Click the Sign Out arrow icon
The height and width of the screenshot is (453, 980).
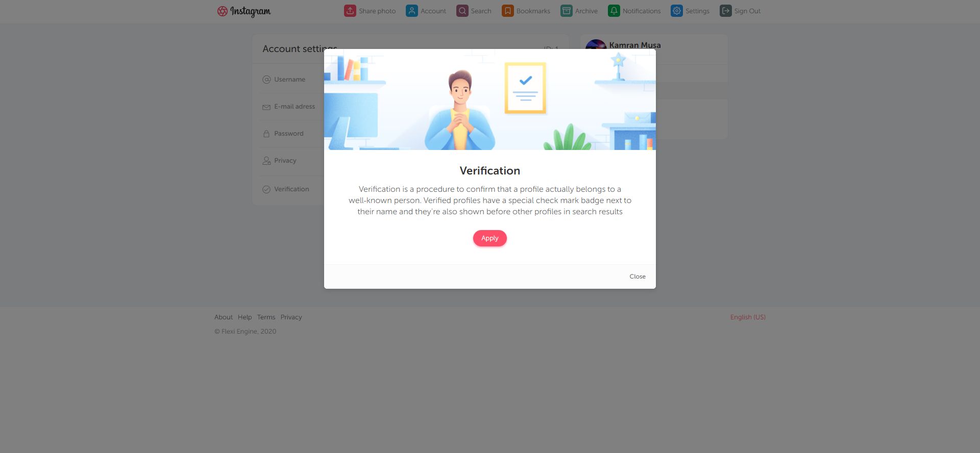[x=726, y=11]
